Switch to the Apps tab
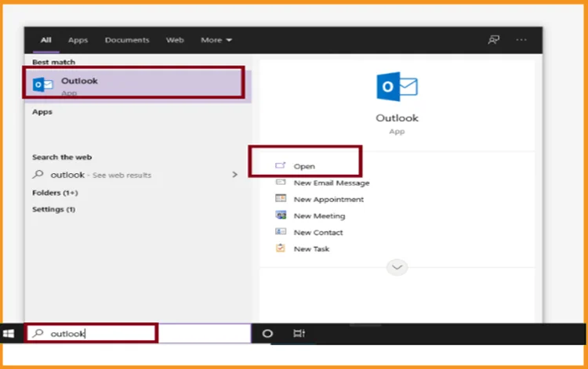The width and height of the screenshot is (588, 369). coord(78,40)
